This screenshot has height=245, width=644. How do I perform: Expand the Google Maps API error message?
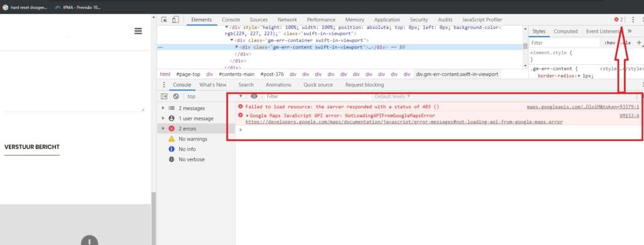247,116
